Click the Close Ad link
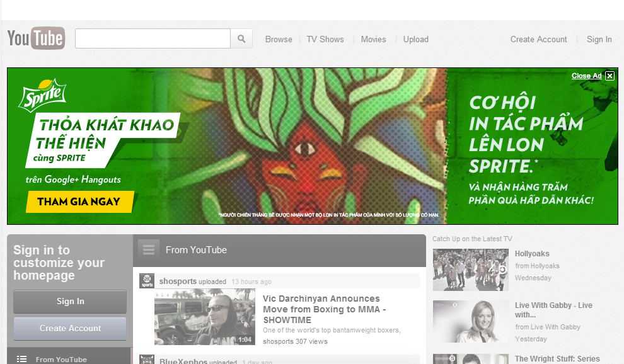 [587, 76]
